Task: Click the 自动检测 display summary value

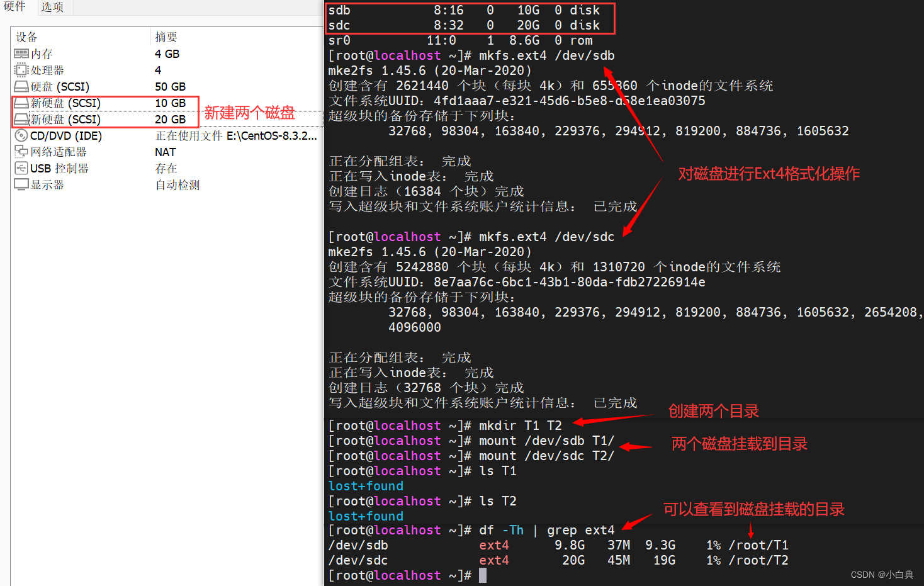Action: pos(177,185)
